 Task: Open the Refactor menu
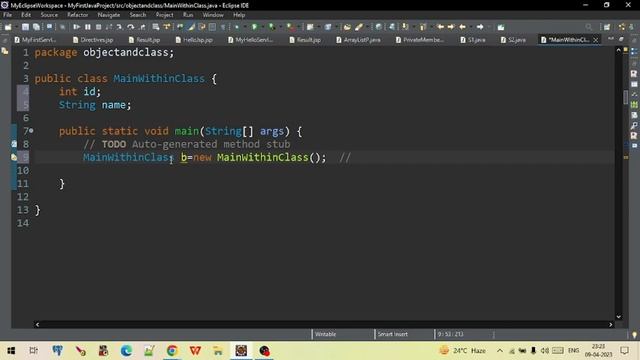point(78,15)
